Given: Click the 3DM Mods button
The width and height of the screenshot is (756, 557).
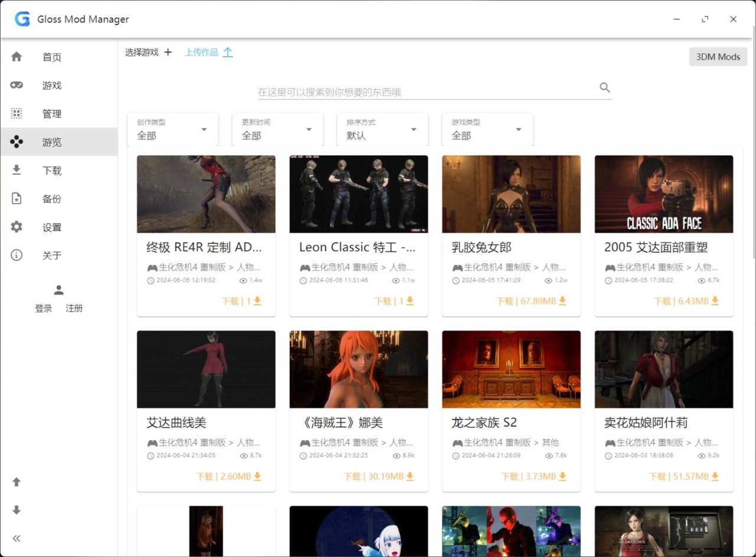Looking at the screenshot, I should pos(718,57).
